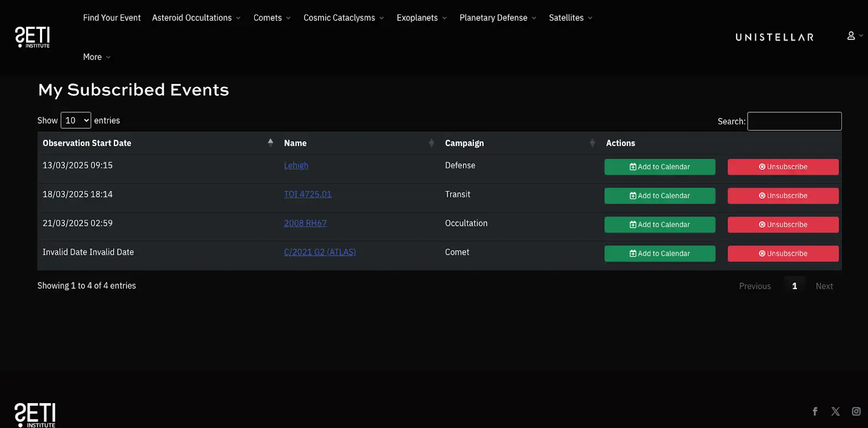Expand the Asteroid Occultations menu
The image size is (868, 428).
196,18
